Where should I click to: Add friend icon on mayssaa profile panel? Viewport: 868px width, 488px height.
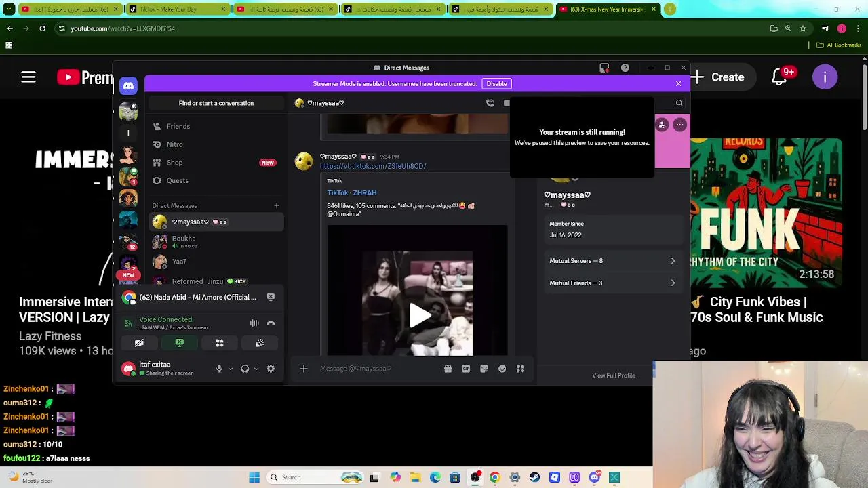(662, 125)
